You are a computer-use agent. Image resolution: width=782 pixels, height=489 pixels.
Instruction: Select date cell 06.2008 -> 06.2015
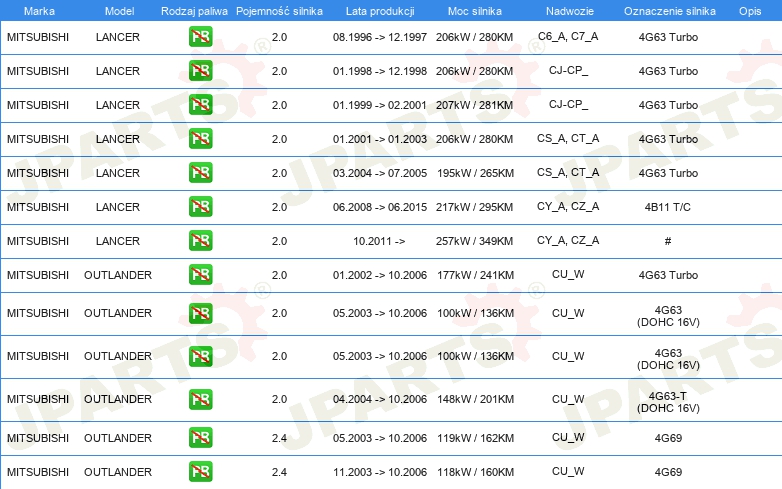pyautogui.click(x=380, y=207)
